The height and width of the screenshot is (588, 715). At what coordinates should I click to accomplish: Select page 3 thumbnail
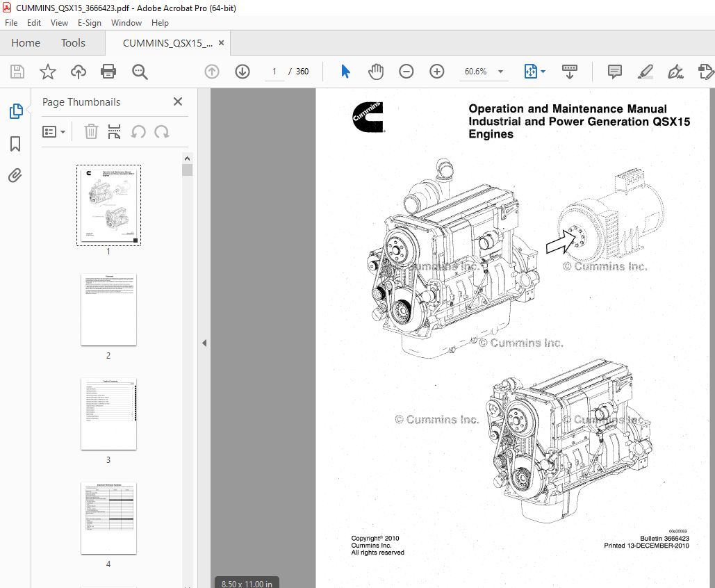pos(108,414)
